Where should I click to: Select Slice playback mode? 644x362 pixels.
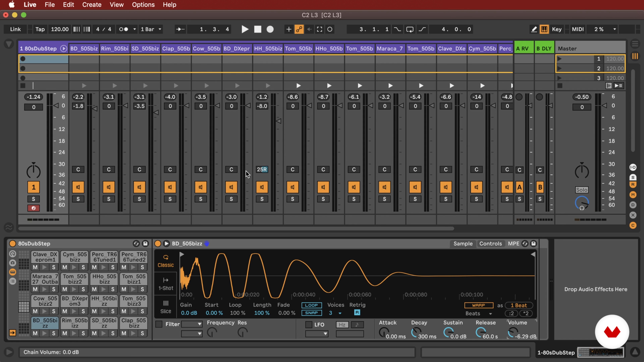click(x=166, y=307)
